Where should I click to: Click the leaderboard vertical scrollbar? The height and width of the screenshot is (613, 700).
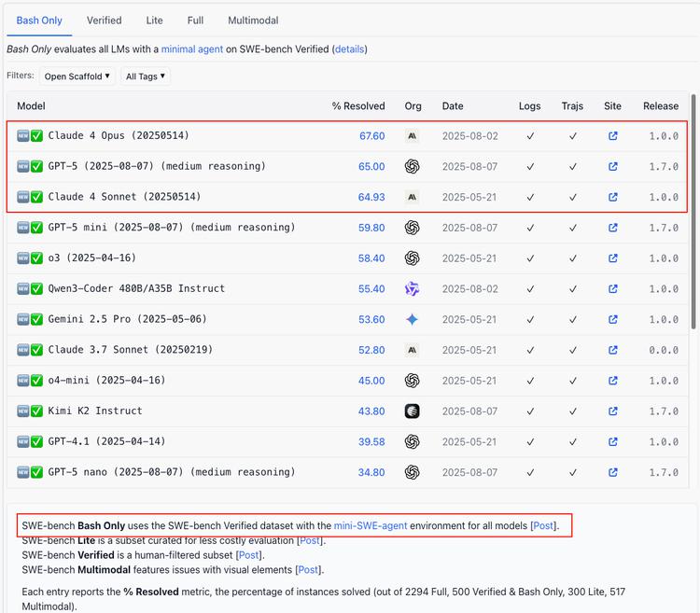[x=693, y=210]
